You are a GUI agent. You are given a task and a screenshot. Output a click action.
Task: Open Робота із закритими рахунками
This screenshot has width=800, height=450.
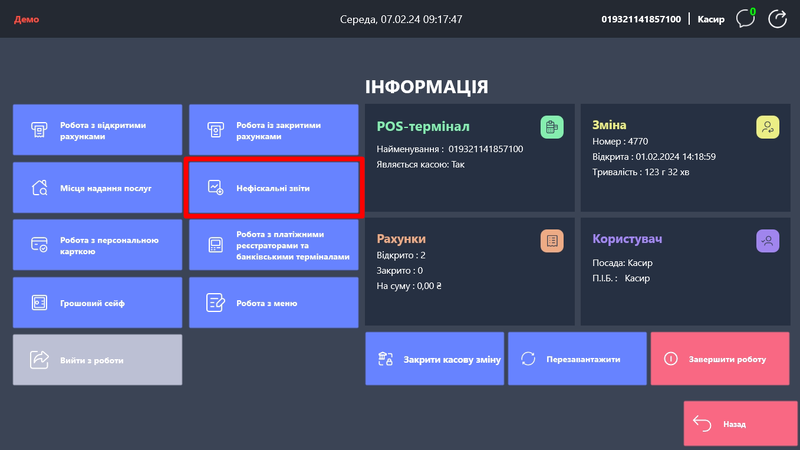(x=273, y=130)
